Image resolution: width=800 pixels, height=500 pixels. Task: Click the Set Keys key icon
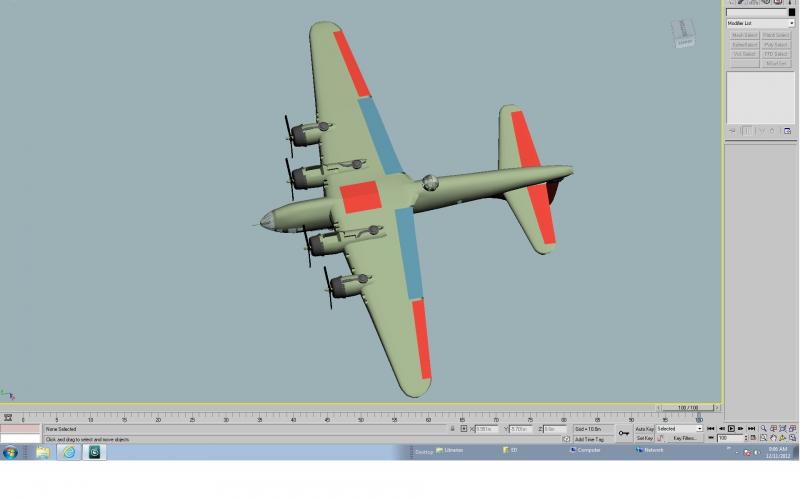tap(623, 433)
